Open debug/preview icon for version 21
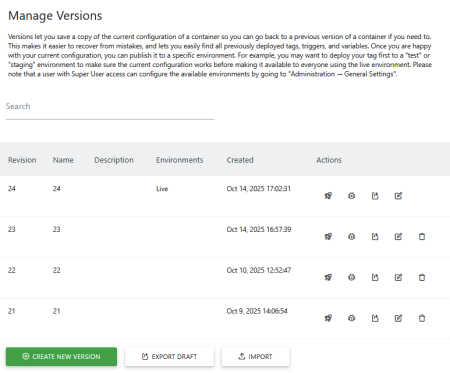Image resolution: width=450 pixels, height=373 pixels. 352,318
